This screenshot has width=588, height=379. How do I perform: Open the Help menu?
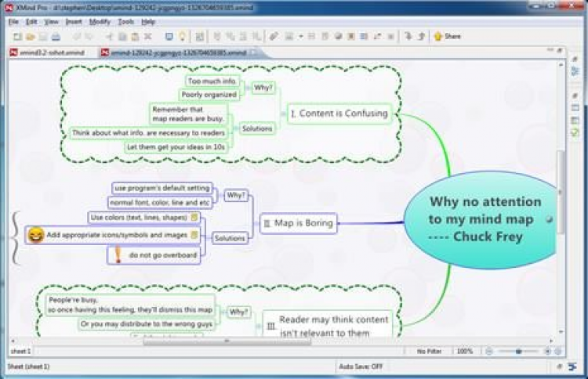pos(148,22)
